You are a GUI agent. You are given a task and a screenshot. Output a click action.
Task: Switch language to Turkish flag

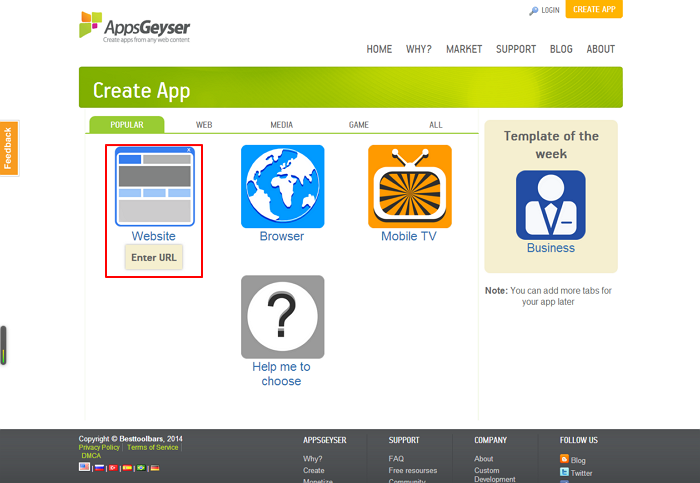click(x=113, y=468)
